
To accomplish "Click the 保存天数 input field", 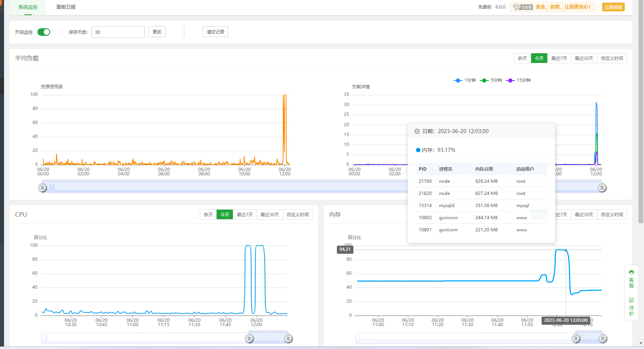I will coord(118,32).
